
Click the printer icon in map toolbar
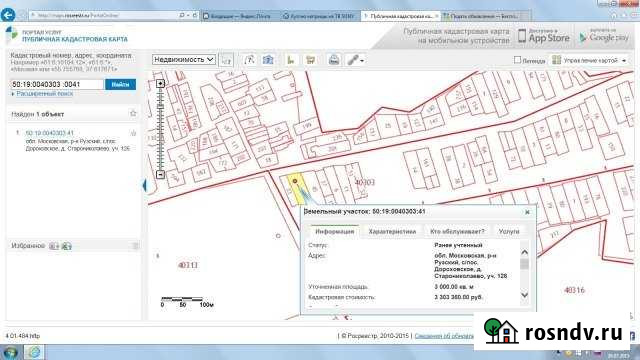coord(334,60)
